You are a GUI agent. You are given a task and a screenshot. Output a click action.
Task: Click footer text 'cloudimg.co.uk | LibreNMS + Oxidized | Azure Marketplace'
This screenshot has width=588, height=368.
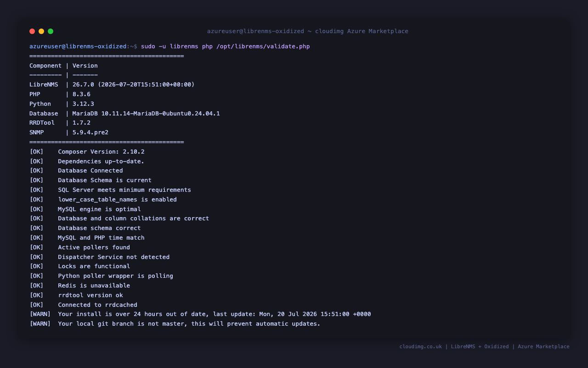tap(484, 347)
